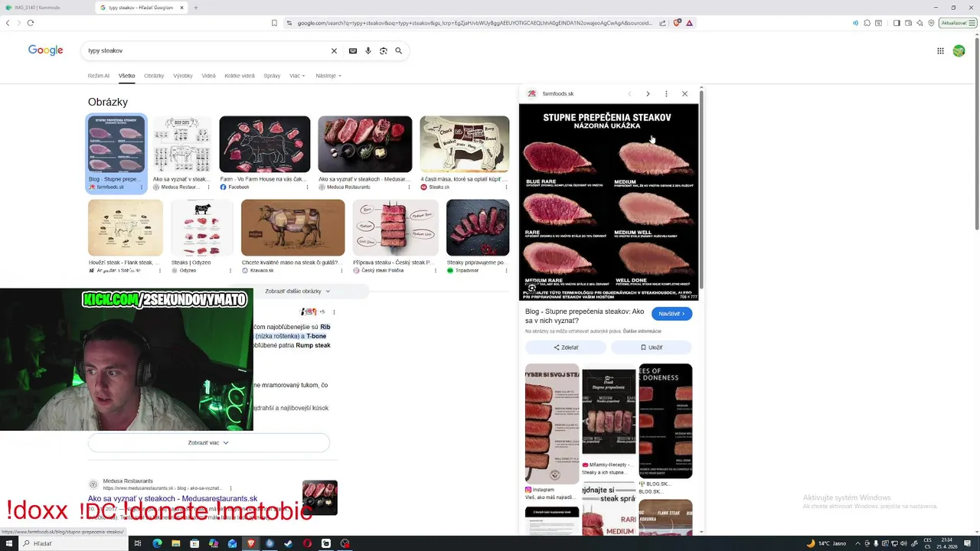Open options for the Facebook Farm image result
The width and height of the screenshot is (980, 551).
[x=308, y=187]
